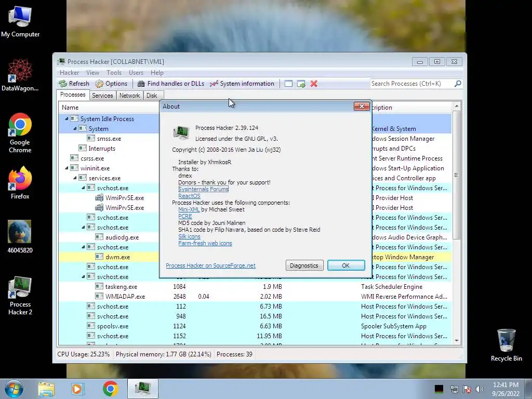Open My Computer desktop icon
The image size is (532, 399).
click(20, 21)
